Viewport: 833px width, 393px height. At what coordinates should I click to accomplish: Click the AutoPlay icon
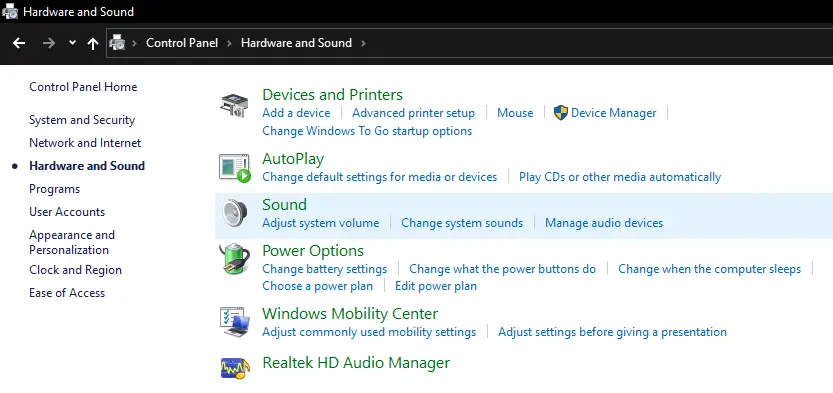(x=234, y=168)
